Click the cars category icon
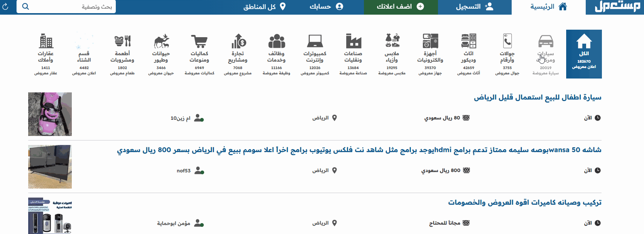The width and height of the screenshot is (644, 234). [x=546, y=41]
